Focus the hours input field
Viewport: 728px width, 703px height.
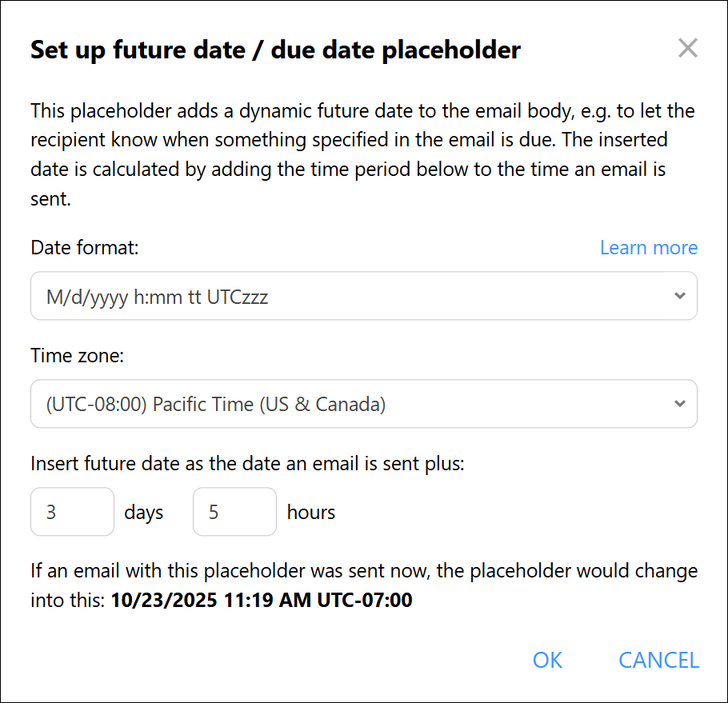234,512
